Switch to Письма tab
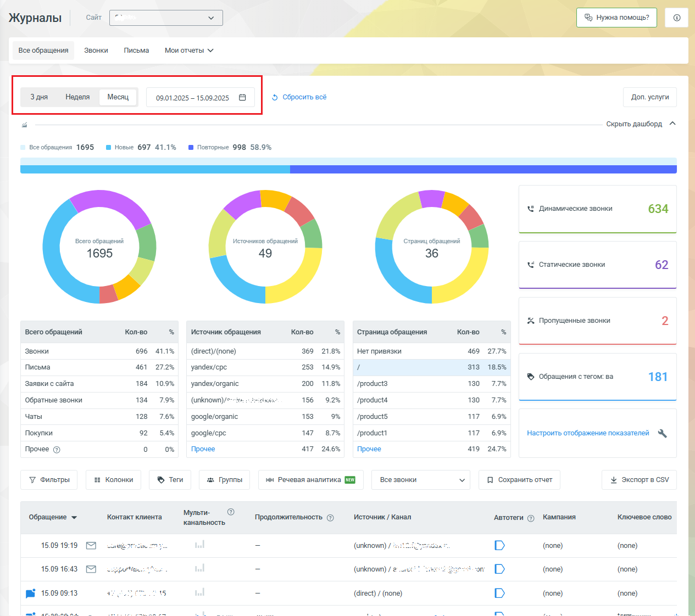695x616 pixels. pos(136,51)
